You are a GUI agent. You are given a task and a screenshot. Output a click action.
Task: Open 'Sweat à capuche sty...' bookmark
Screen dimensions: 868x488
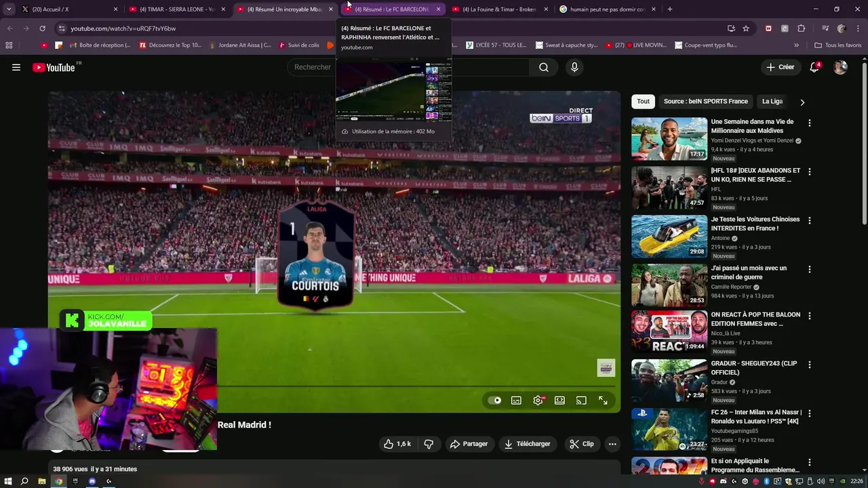[x=567, y=45]
